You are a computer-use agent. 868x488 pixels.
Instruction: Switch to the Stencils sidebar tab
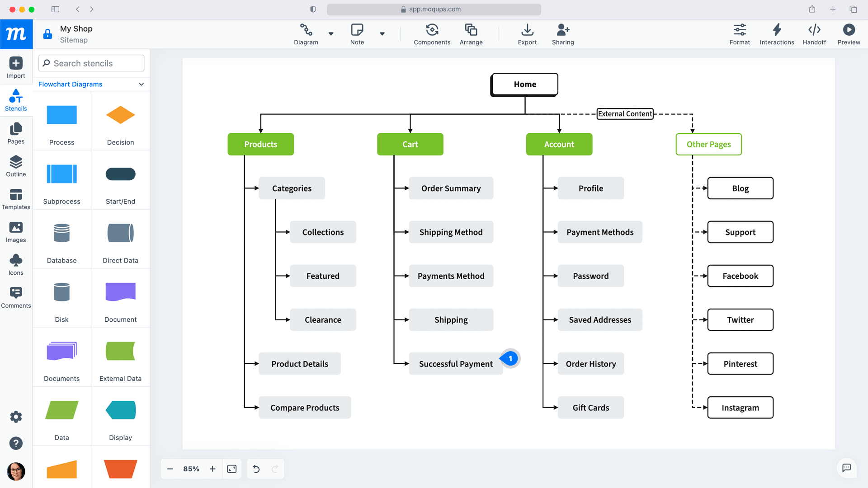tap(16, 100)
